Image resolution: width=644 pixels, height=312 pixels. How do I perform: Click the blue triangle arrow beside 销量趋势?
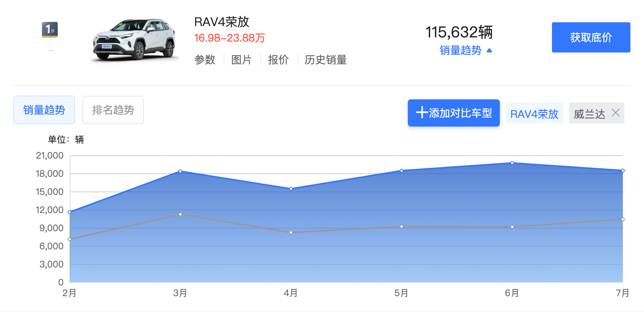(x=489, y=50)
